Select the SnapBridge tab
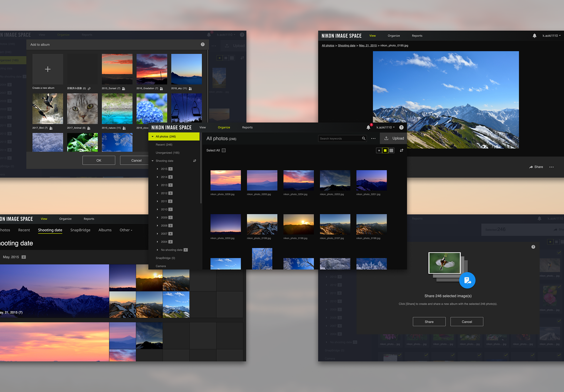The width and height of the screenshot is (564, 392). click(x=80, y=230)
